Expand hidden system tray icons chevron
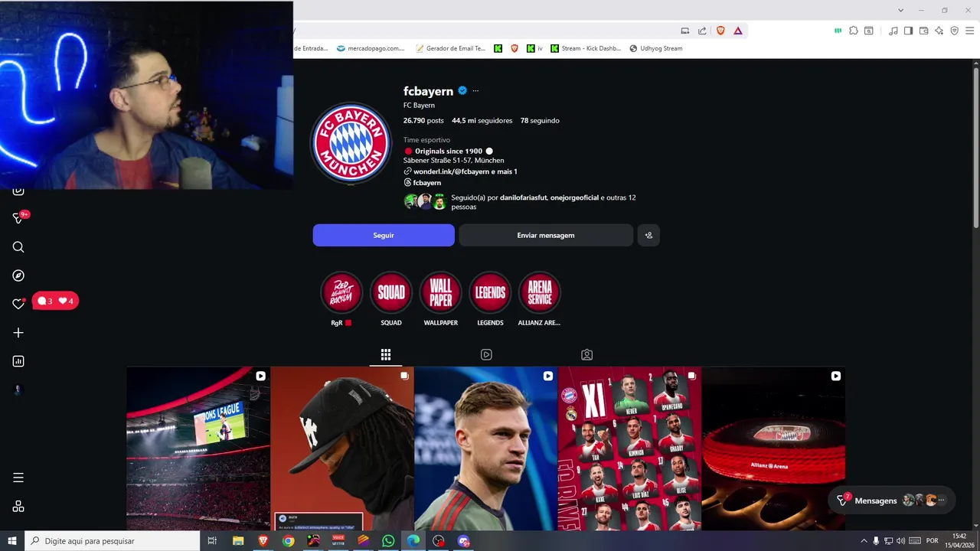The image size is (980, 551). (x=864, y=541)
